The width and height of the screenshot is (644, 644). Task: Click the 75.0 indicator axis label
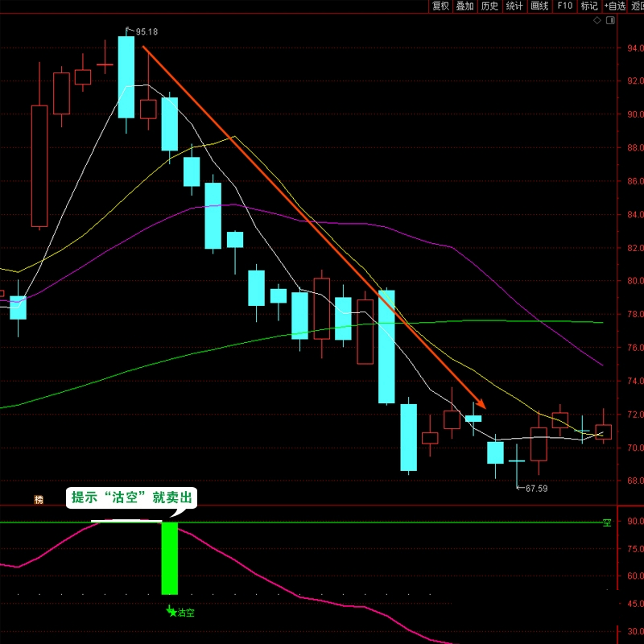tap(635, 549)
